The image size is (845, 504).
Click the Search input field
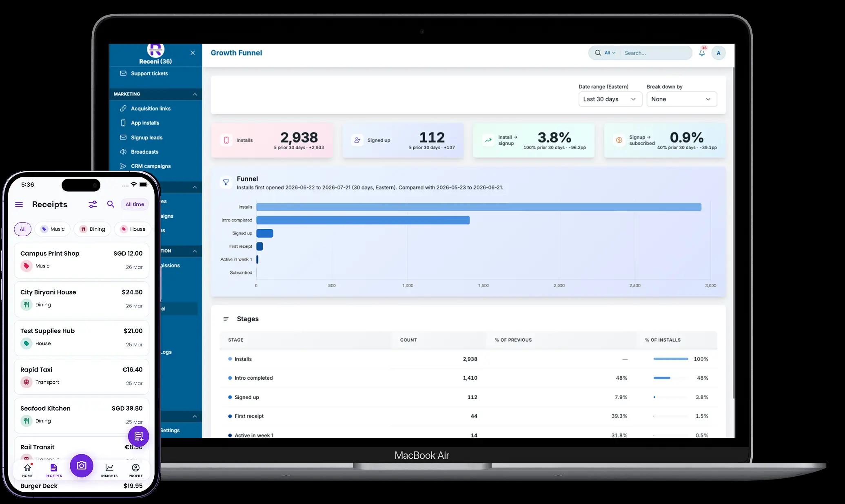pyautogui.click(x=656, y=53)
